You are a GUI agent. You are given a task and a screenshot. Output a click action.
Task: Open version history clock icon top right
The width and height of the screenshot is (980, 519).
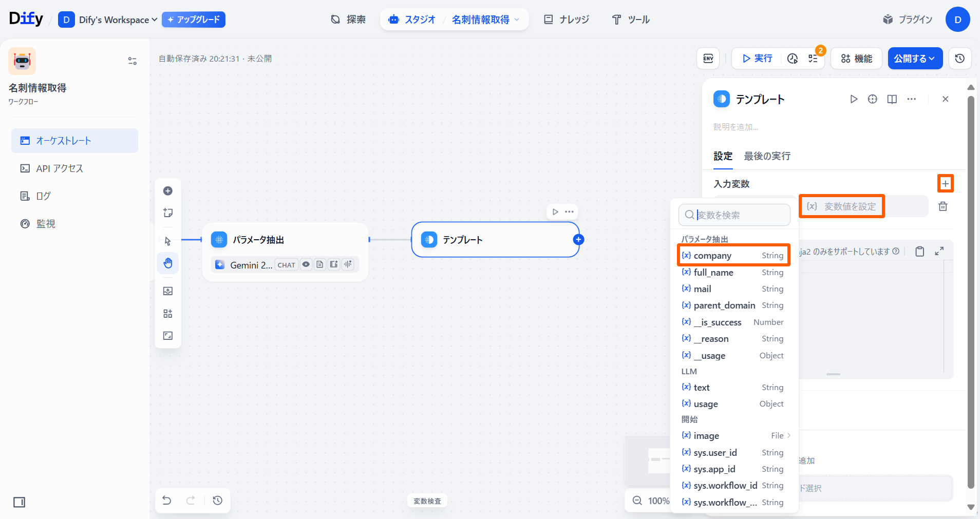coord(959,59)
